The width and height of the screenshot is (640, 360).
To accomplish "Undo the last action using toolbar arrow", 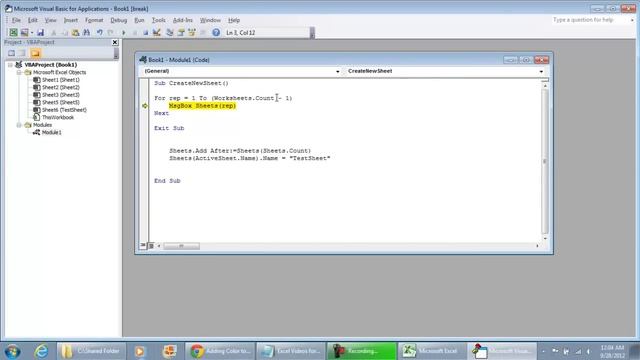I will click(x=100, y=33).
